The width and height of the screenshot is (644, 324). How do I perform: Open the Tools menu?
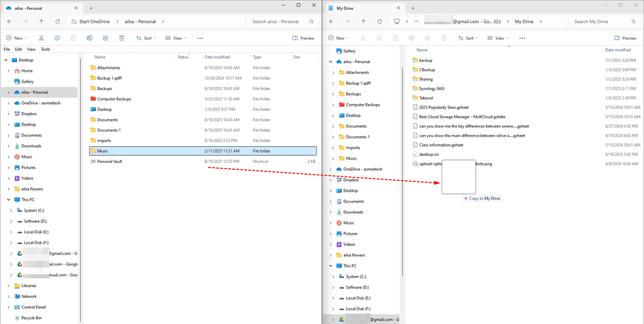pyautogui.click(x=46, y=49)
